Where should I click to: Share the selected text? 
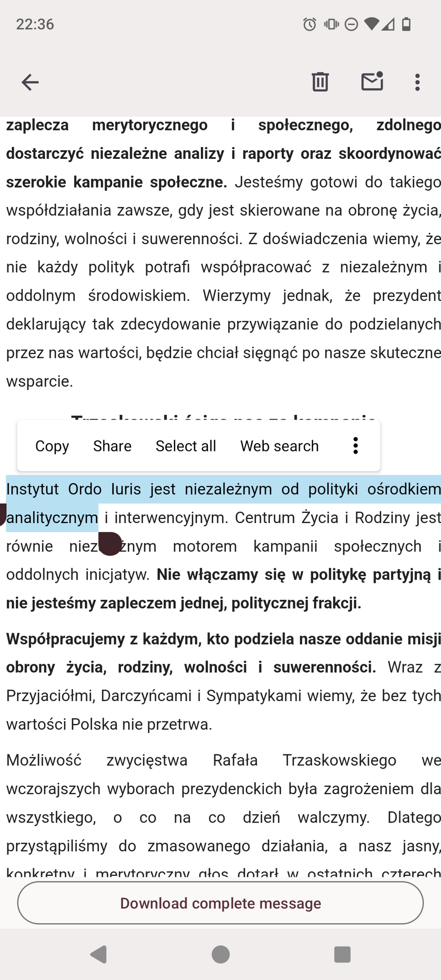point(112,446)
